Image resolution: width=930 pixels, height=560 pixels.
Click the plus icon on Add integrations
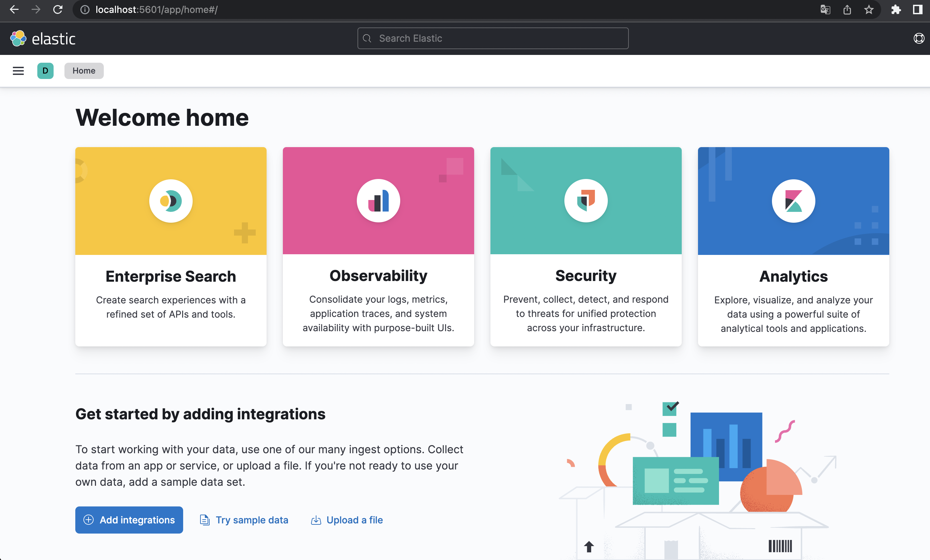pyautogui.click(x=88, y=520)
